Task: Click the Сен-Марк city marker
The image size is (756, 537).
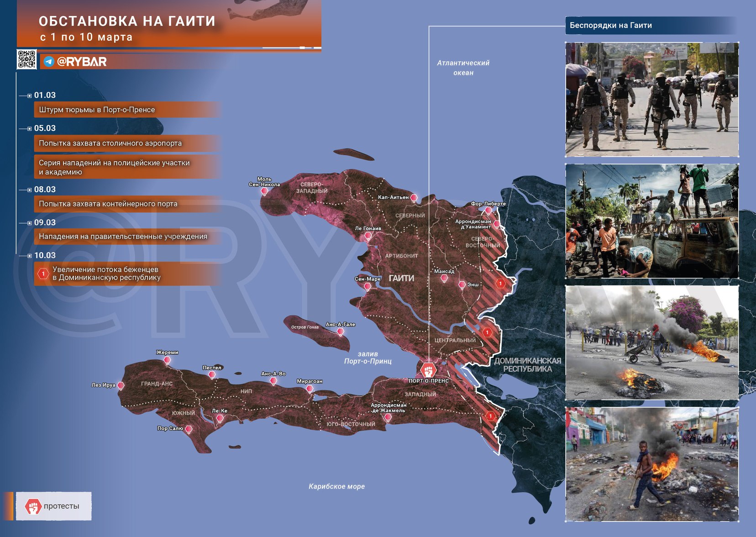Action: [367, 287]
